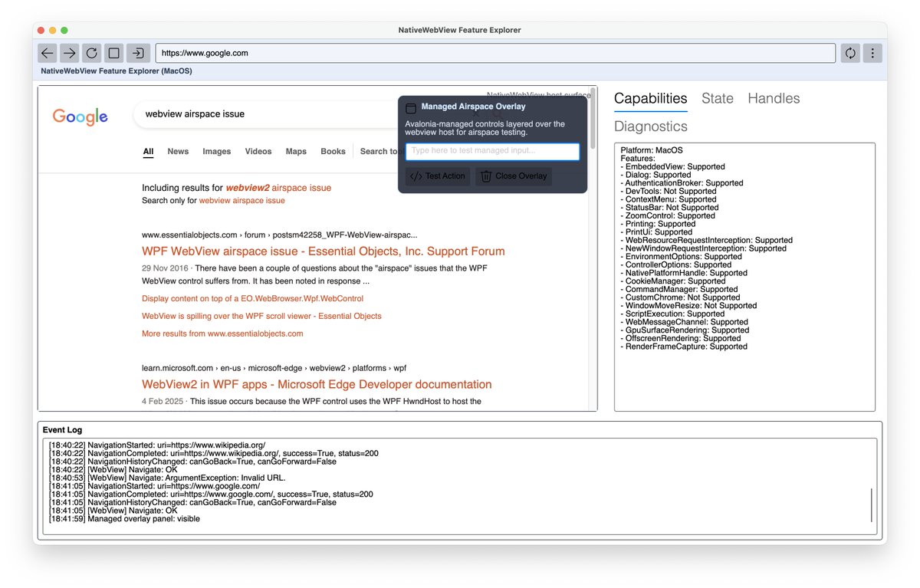Image resolution: width=920 pixels, height=588 pixels.
Task: Click the Google logo
Action: [x=80, y=117]
